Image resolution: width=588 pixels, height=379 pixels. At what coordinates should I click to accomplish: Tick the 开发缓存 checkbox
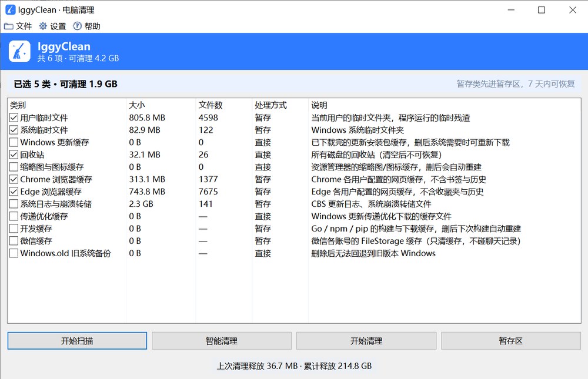[14, 229]
